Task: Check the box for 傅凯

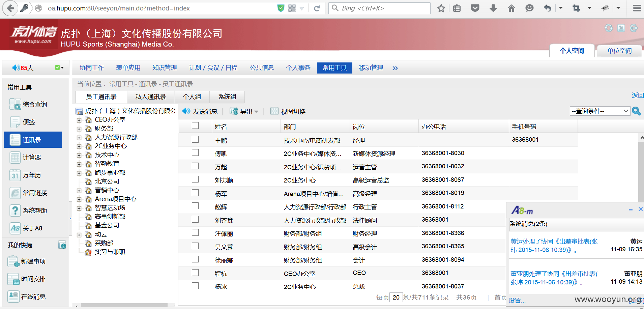Action: tap(195, 152)
